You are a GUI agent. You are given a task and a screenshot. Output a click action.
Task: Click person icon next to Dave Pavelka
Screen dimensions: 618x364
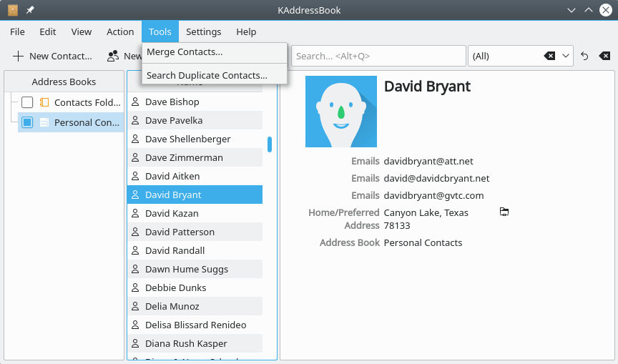(x=135, y=120)
